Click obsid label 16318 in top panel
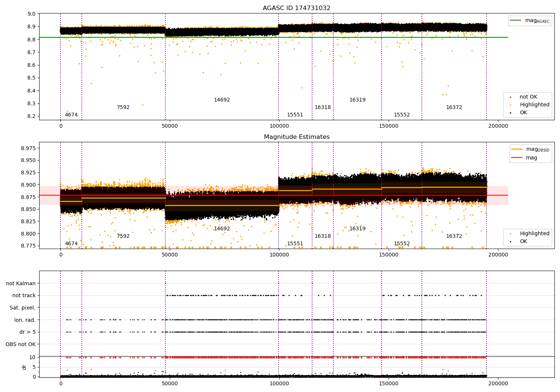The width and height of the screenshot is (560, 392). point(323,108)
